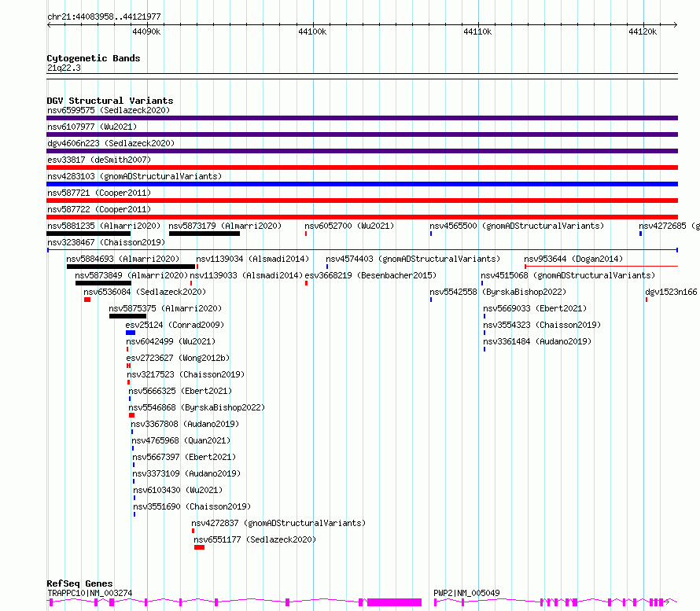The height and width of the screenshot is (611, 700).
Task: Open nsv4765968 (Quan2021) label
Action: (181, 440)
